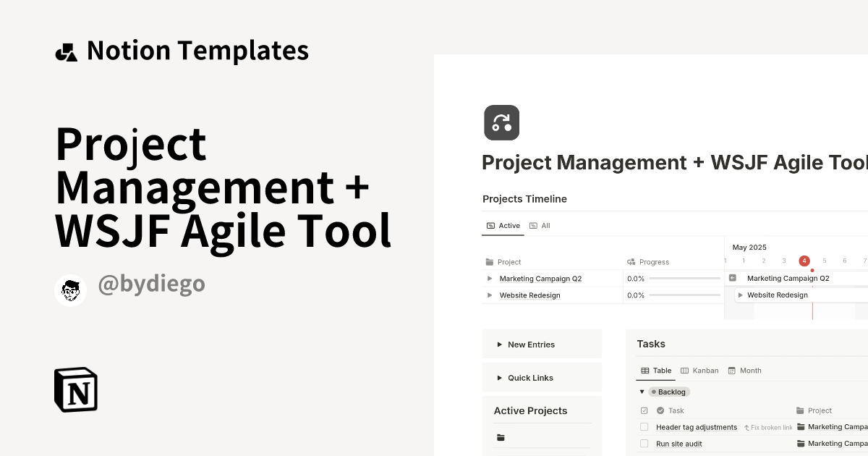Switch to the Kanban view tab
Screen dimensions: 868x456
click(699, 371)
